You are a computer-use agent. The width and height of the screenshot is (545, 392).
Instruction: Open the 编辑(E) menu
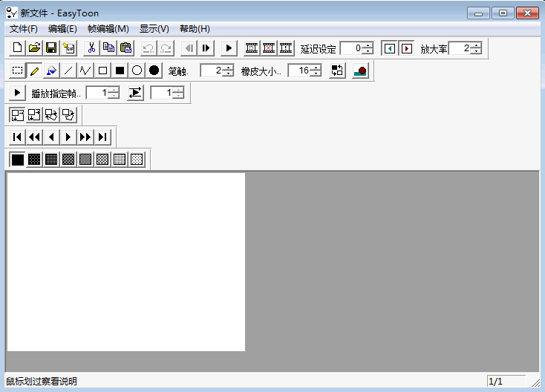click(62, 29)
